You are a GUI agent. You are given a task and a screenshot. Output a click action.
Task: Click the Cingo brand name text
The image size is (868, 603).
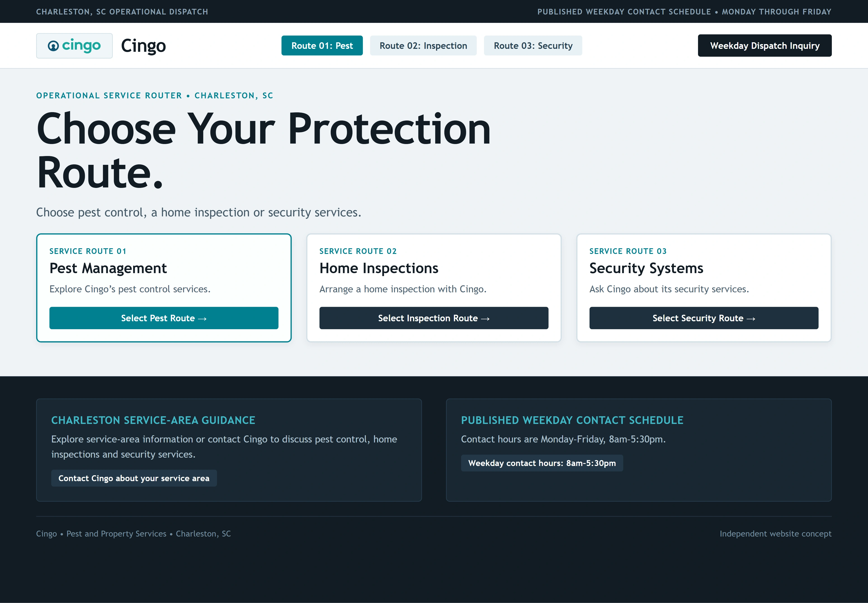click(143, 46)
